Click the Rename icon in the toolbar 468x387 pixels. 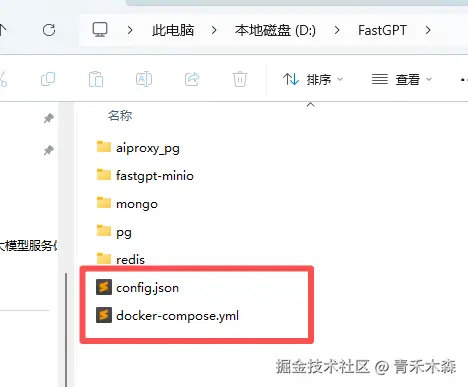point(144,79)
